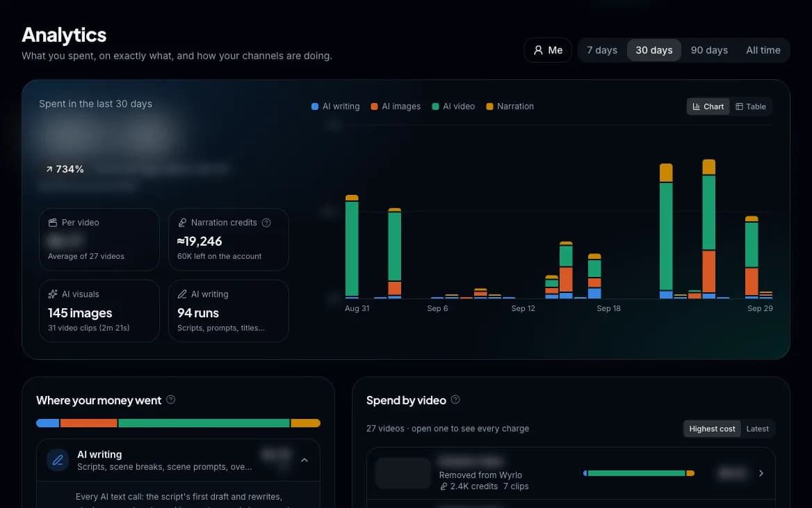The width and height of the screenshot is (812, 508).
Task: Switch to Table view
Action: tap(750, 106)
